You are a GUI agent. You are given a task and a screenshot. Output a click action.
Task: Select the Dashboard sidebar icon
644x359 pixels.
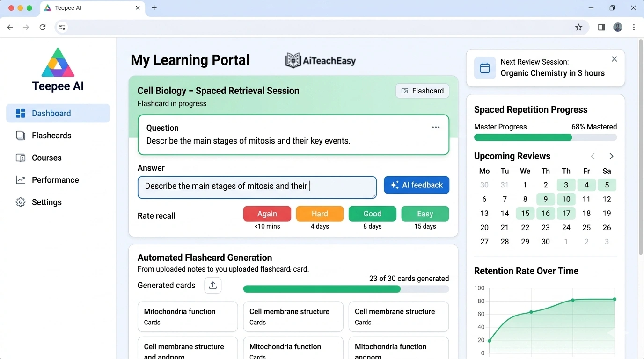coord(20,113)
